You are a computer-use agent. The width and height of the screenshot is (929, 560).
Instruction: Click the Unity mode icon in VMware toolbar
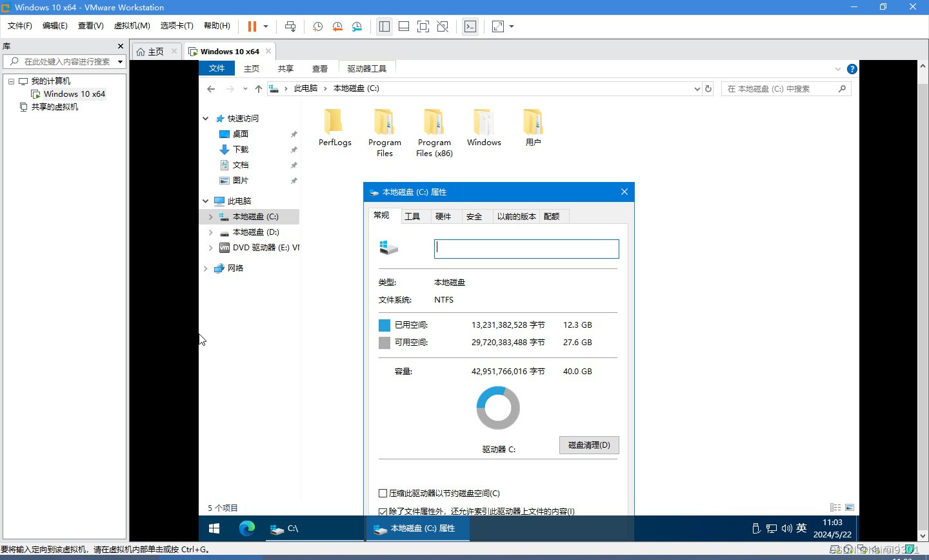click(x=443, y=26)
